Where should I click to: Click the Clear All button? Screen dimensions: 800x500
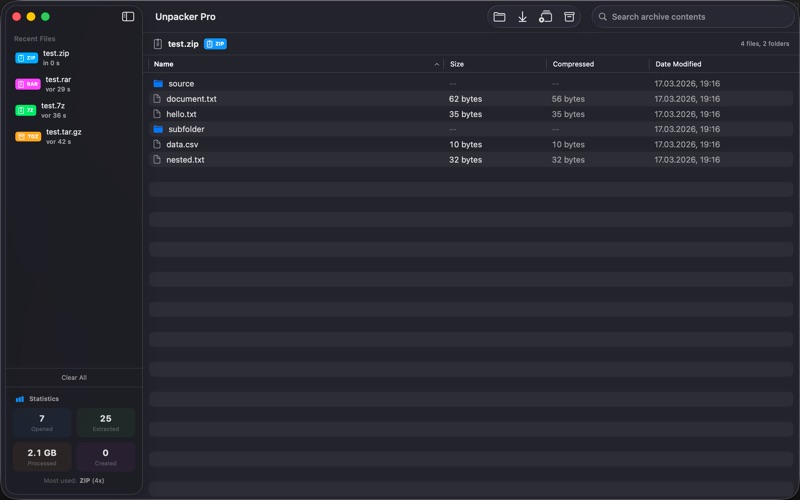click(x=74, y=378)
